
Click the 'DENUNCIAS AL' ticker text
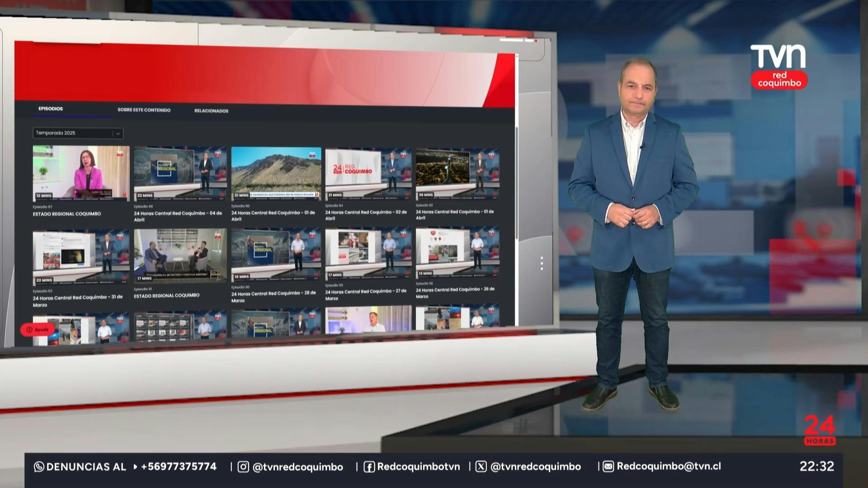coord(86,467)
